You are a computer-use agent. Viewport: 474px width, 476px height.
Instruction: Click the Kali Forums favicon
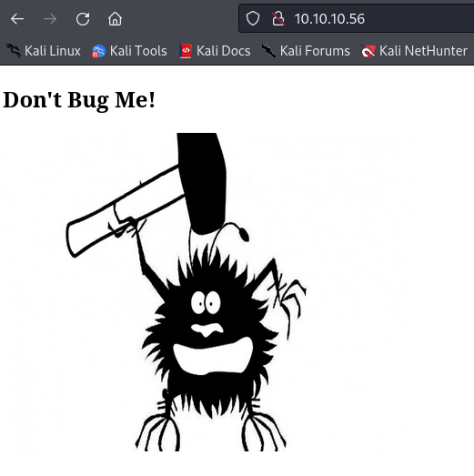pyautogui.click(x=269, y=51)
